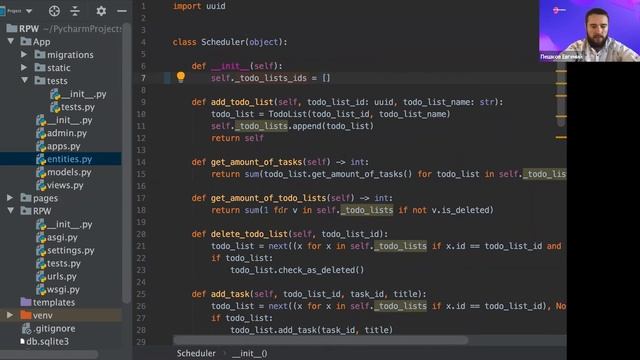Click the lightbulb quick-fix icon on line 7
Viewport: 640px width, 360px height.
click(181, 77)
